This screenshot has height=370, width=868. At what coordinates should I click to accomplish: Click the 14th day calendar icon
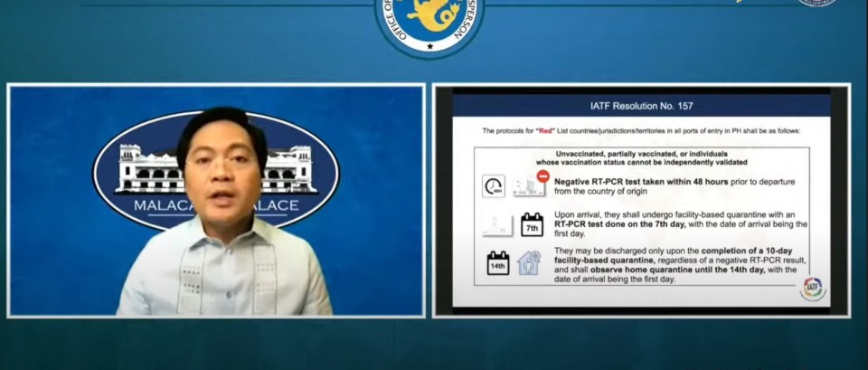(498, 263)
